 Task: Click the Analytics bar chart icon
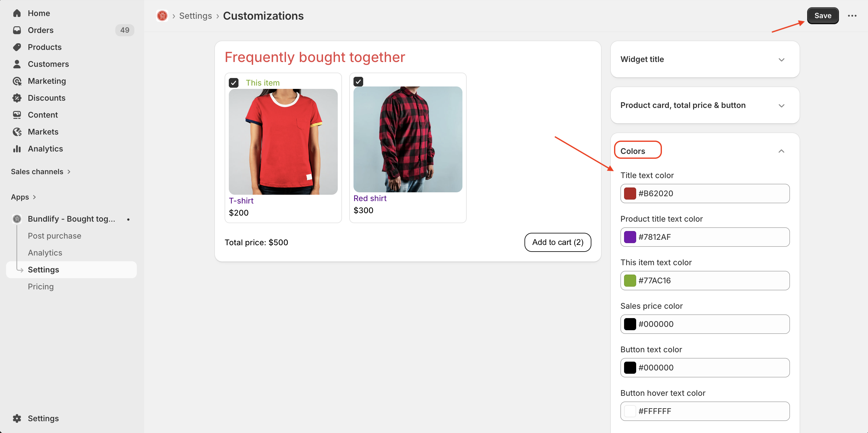tap(17, 149)
